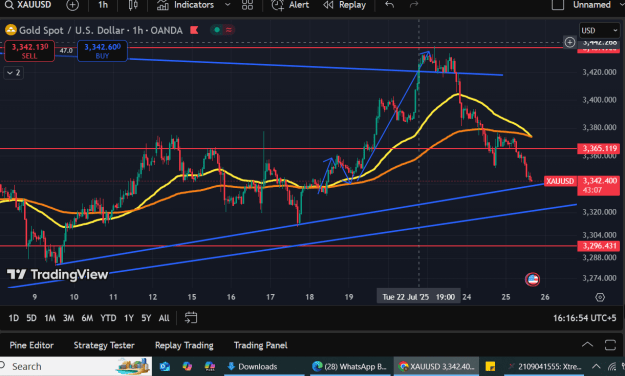
Task: Click plus button on price scale
Action: tap(570, 42)
